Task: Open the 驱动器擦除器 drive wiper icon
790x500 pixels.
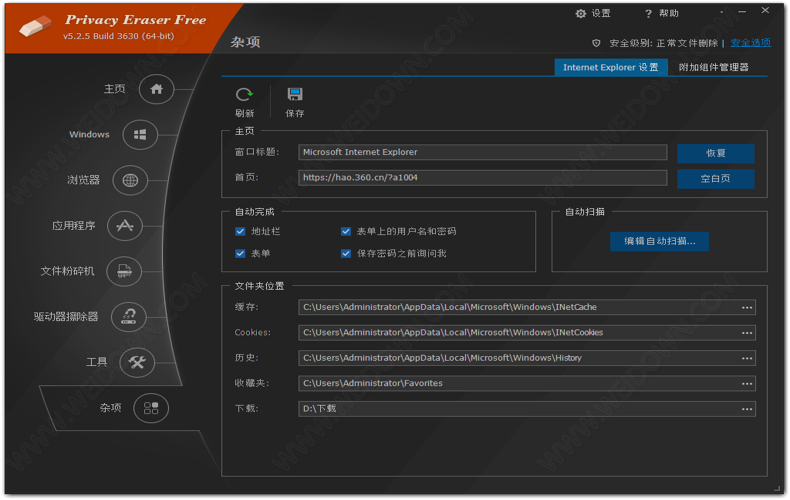Action: point(129,317)
